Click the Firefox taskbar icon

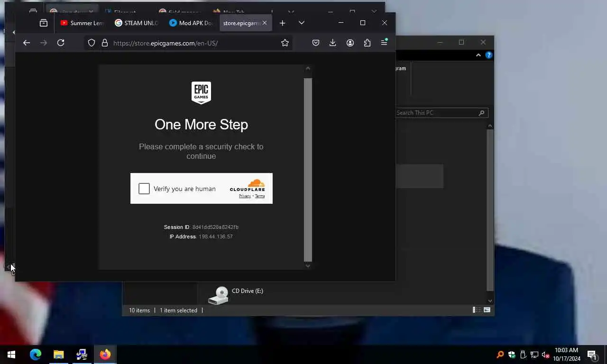105,355
